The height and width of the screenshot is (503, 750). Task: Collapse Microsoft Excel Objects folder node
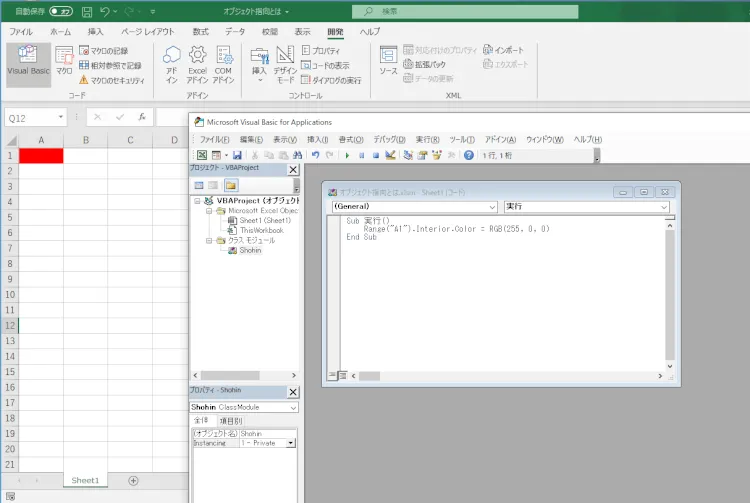(x=209, y=211)
